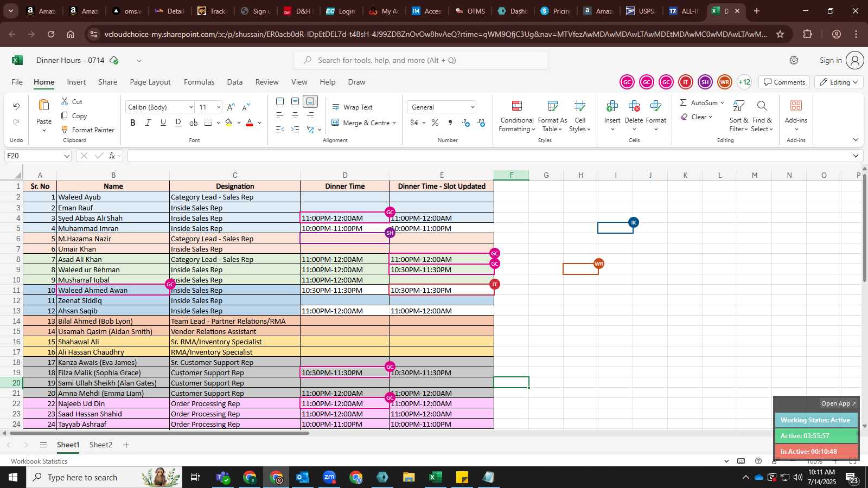Click the search for tools box
Image resolution: width=868 pixels, height=488 pixels.
click(421, 60)
